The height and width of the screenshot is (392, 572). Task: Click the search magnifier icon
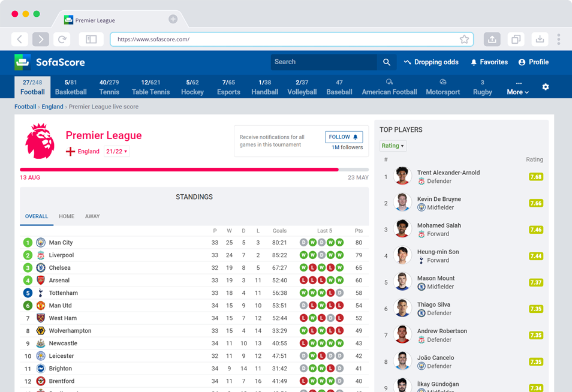pos(386,62)
